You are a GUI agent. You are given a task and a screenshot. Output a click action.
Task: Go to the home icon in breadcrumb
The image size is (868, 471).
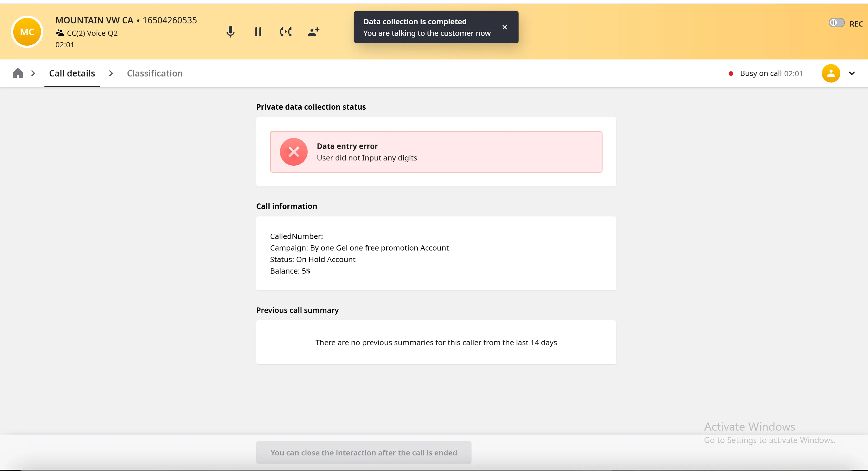point(18,73)
